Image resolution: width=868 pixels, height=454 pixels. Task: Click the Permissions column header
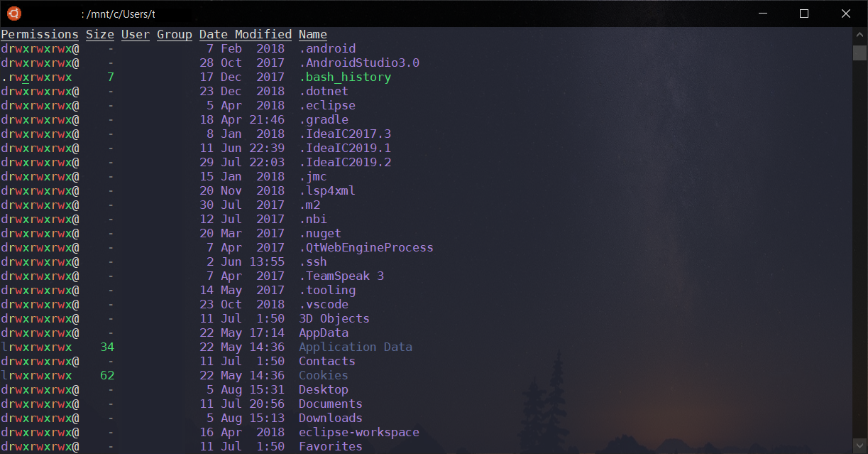tap(40, 34)
